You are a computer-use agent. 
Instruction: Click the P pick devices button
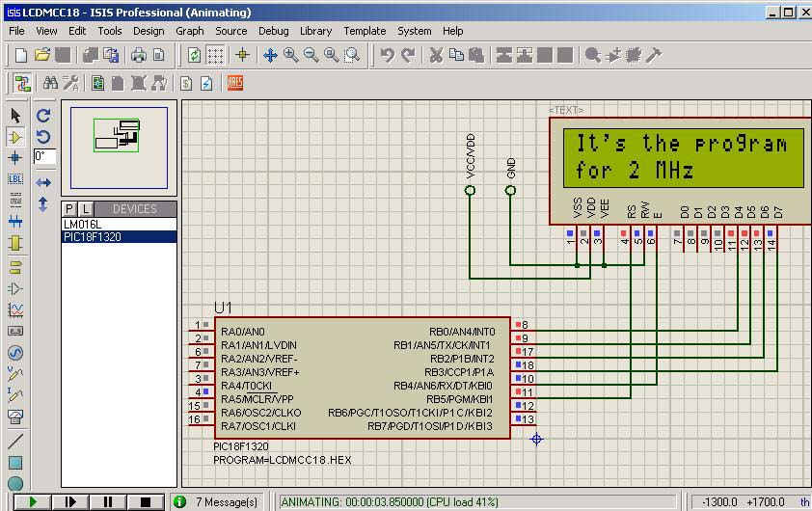click(x=69, y=209)
